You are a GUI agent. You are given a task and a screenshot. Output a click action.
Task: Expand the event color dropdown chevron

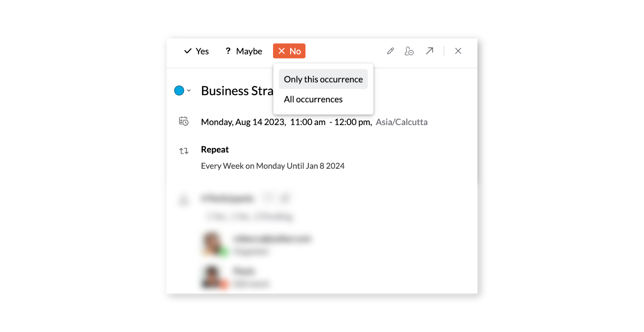190,90
